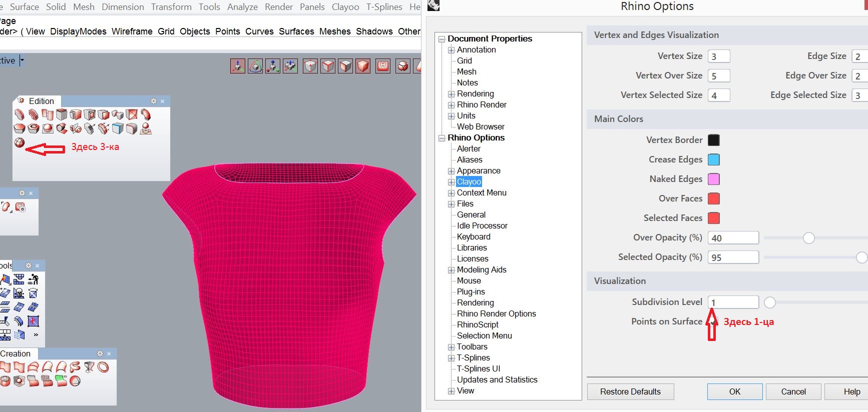Open the Analyze menu

[x=242, y=7]
